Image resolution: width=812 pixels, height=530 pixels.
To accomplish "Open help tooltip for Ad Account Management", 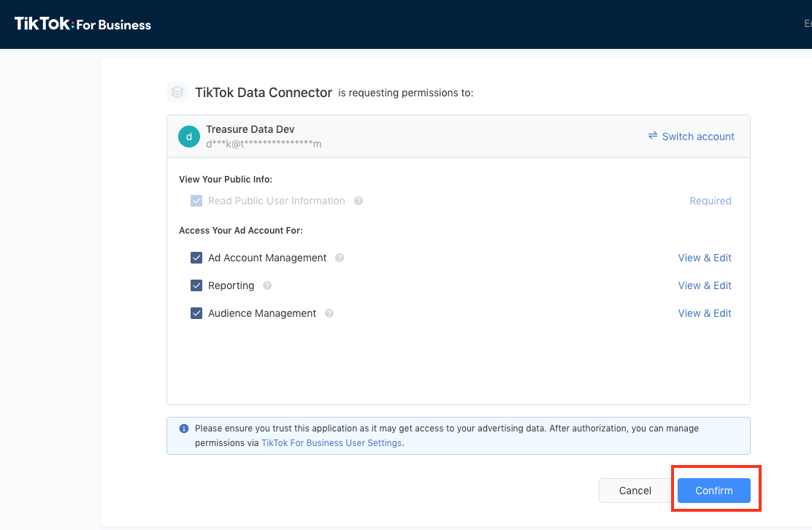I will tap(340, 258).
